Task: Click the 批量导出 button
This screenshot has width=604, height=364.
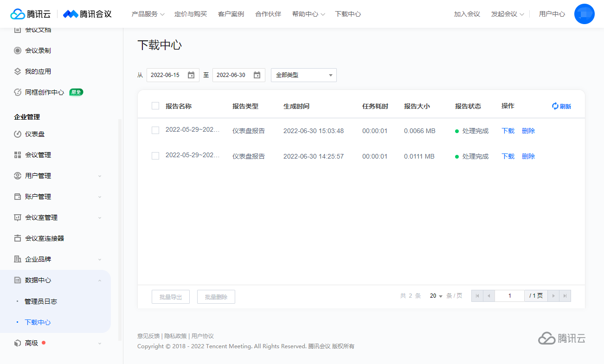Action: (x=171, y=297)
